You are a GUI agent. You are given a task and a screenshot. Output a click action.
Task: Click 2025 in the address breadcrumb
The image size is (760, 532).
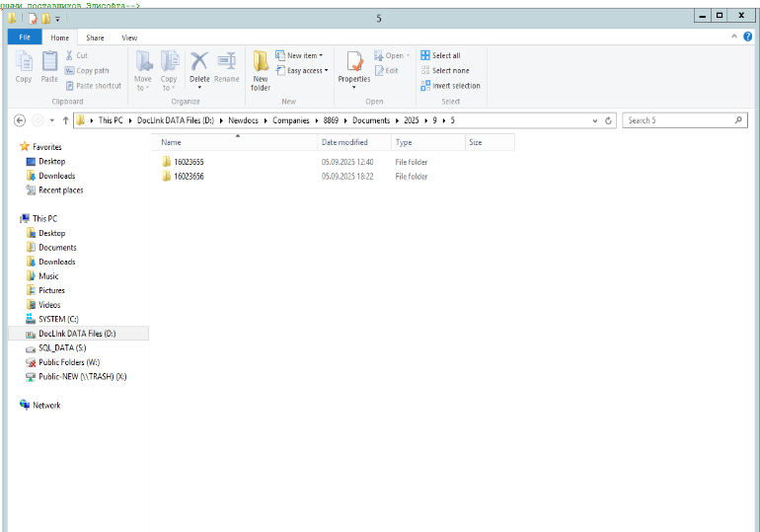coord(412,120)
